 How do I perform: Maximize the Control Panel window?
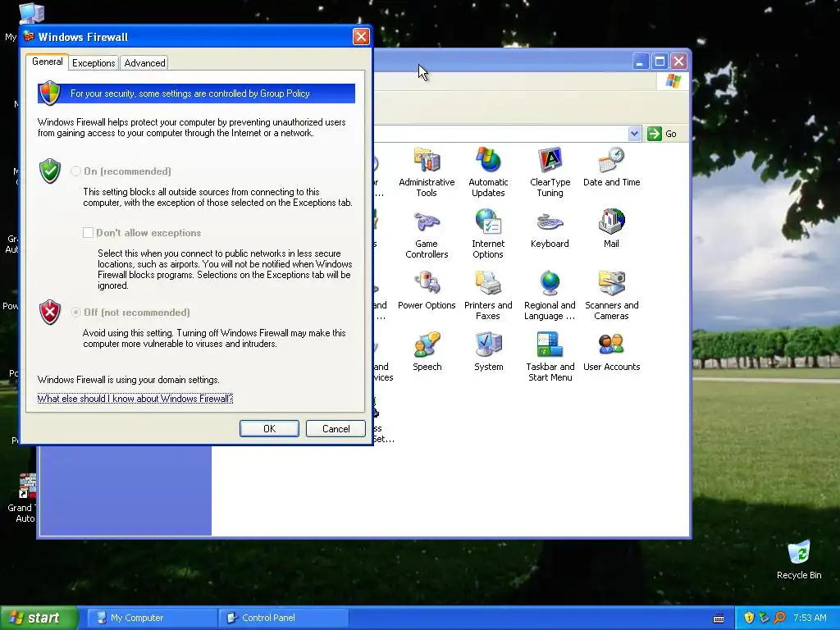coord(660,61)
